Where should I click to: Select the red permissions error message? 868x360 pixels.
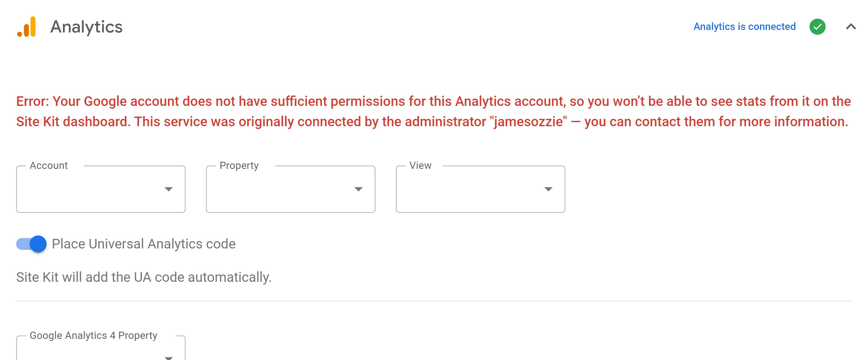tap(432, 111)
